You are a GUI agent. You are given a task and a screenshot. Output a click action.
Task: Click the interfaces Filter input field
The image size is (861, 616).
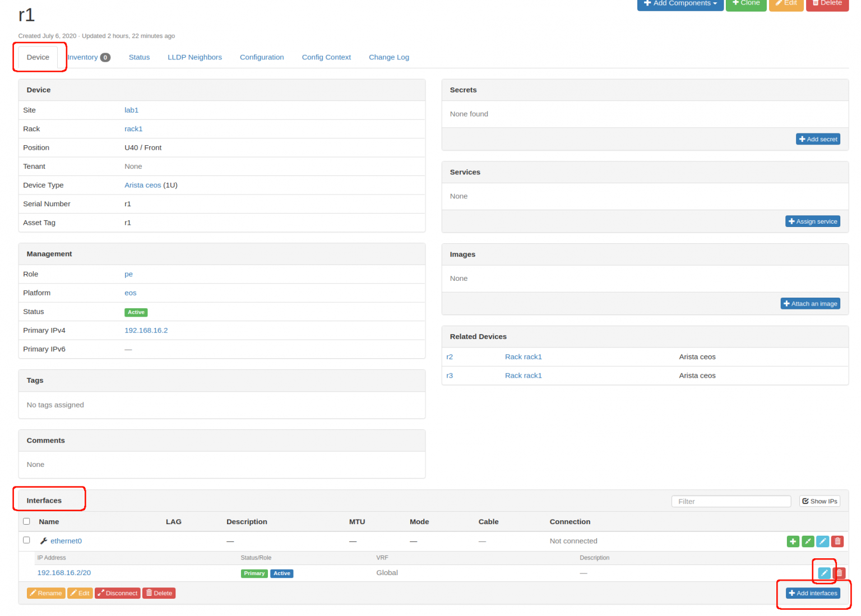[731, 501]
